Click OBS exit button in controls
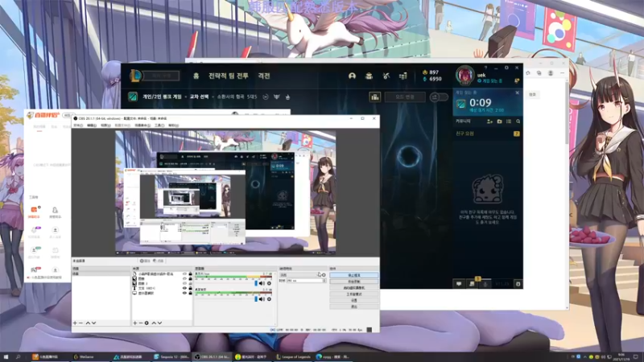The height and width of the screenshot is (362, 644). pyautogui.click(x=354, y=306)
